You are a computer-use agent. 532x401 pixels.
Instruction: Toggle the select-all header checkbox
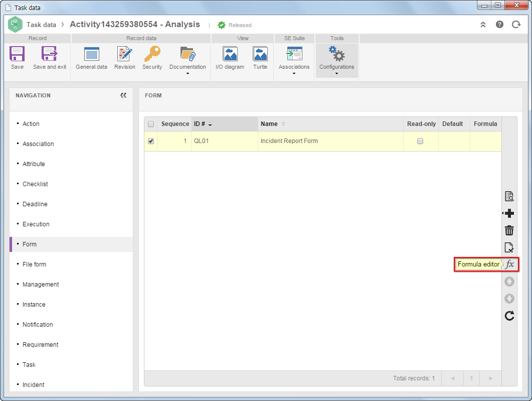151,124
